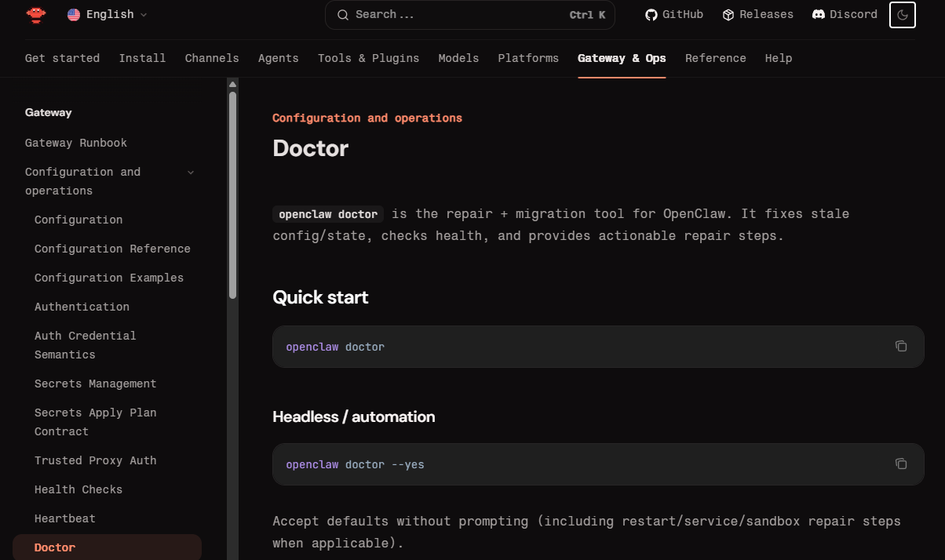This screenshot has width=945, height=560.
Task: Click the red OpenClaw logo icon
Action: 36,15
